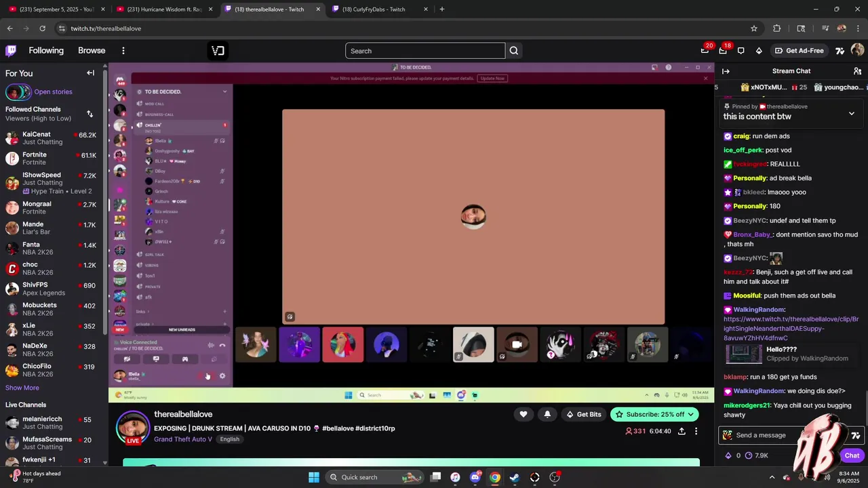Open the Twitch top-nav more options menu
Viewport: 868px width, 488px height.
(x=123, y=51)
